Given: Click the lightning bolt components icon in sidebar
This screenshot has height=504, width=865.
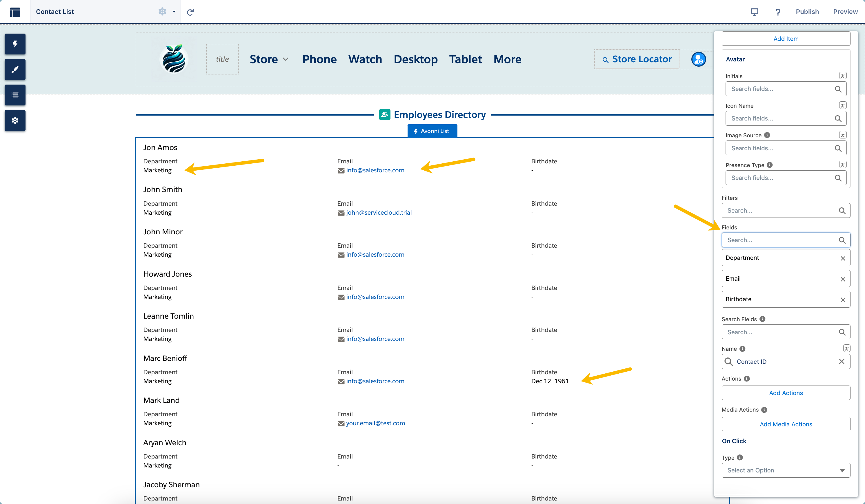Looking at the screenshot, I should pos(15,44).
